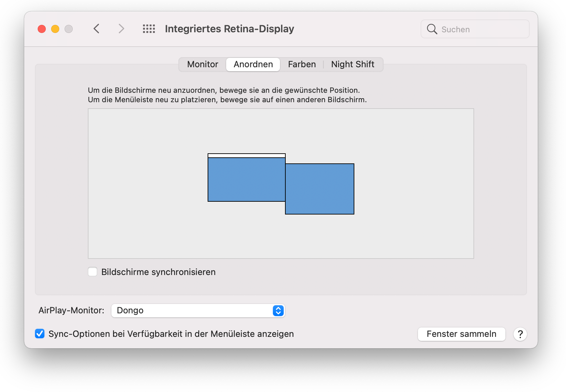Viewport: 566px width, 392px height.
Task: Enable Bildschirme synchronisieren checkbox
Action: pyautogui.click(x=93, y=272)
